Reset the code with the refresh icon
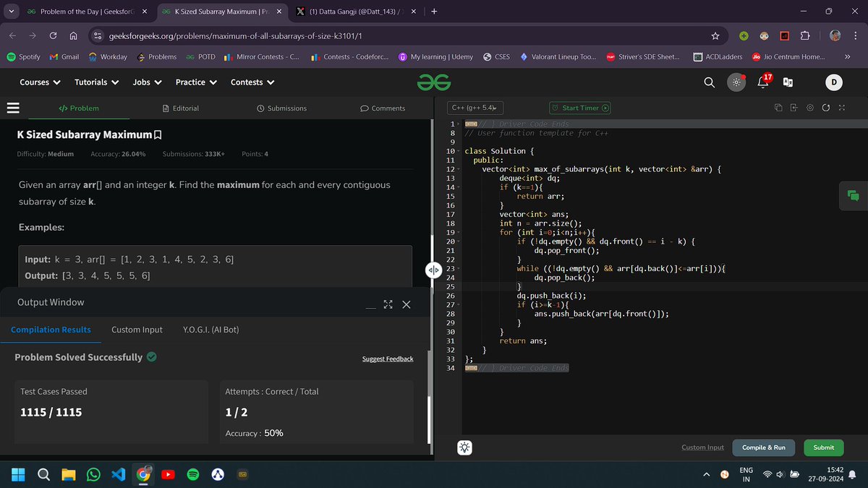This screenshot has width=868, height=488. tap(825, 108)
